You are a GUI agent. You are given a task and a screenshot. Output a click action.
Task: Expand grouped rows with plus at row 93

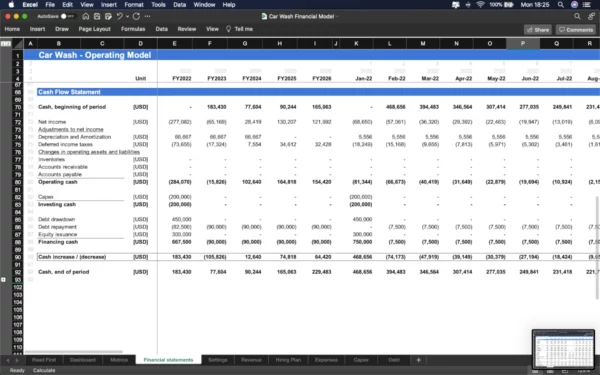[3, 280]
